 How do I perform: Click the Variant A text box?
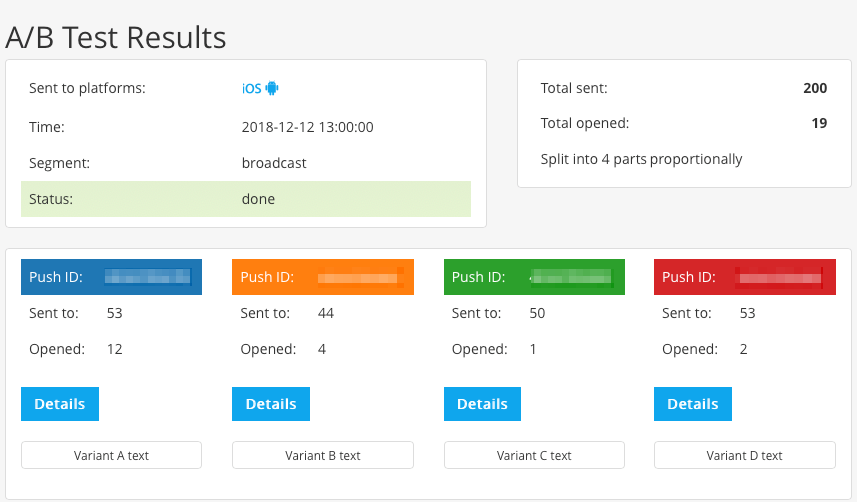tap(111, 456)
